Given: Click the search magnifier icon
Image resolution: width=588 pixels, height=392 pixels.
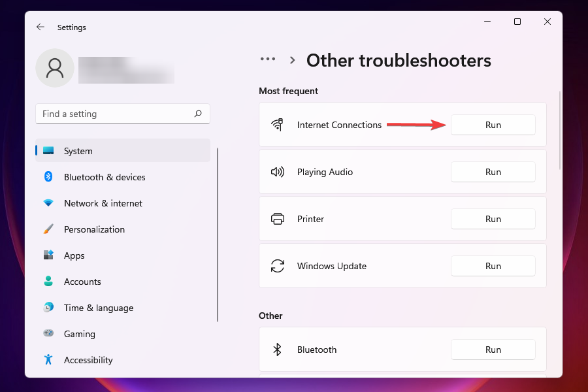Looking at the screenshot, I should [x=198, y=114].
